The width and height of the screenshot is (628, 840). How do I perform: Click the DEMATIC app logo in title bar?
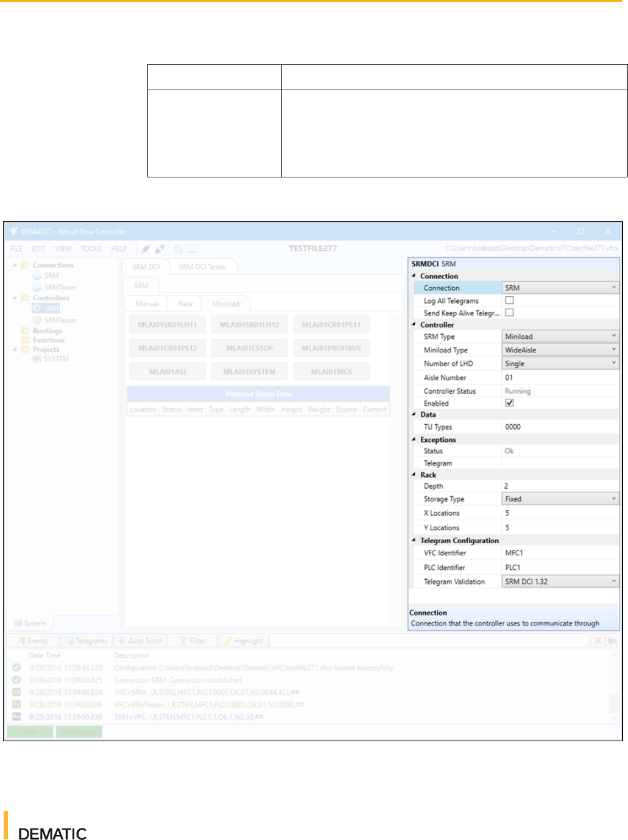(x=14, y=232)
